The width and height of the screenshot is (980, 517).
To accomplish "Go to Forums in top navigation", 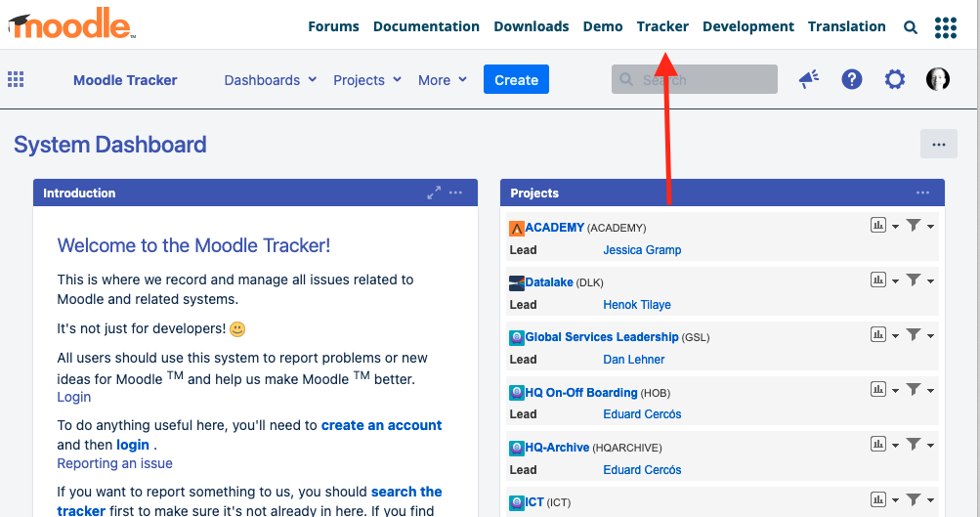I will point(333,26).
